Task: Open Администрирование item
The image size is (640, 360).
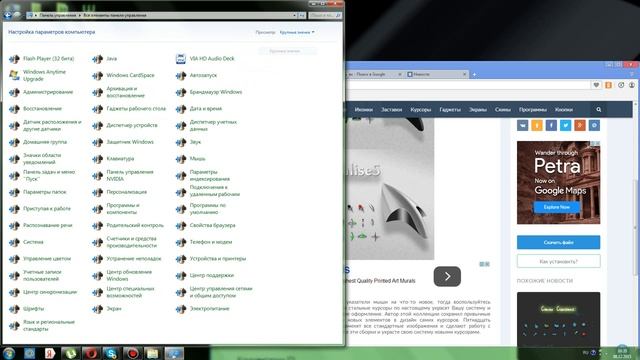Action: pos(41,92)
